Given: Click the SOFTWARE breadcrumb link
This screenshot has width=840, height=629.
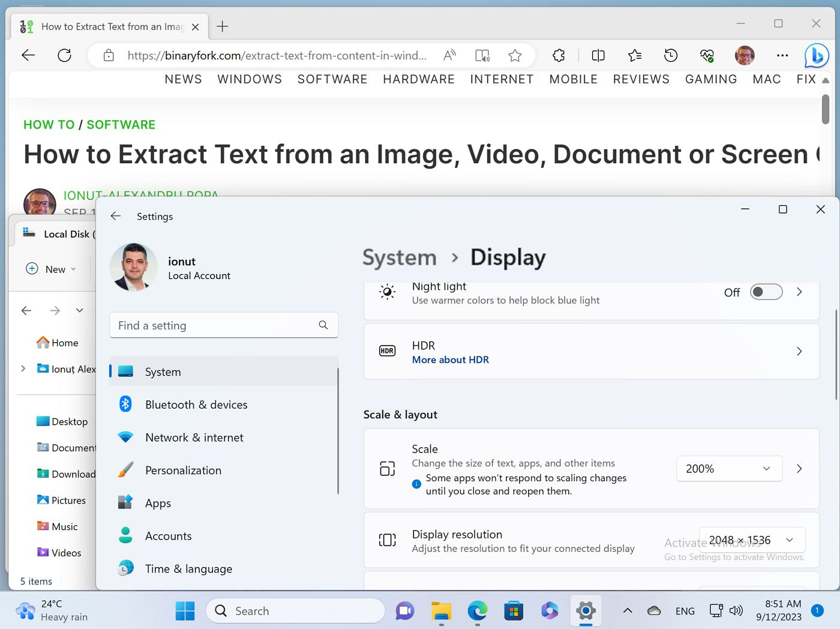Looking at the screenshot, I should (121, 124).
